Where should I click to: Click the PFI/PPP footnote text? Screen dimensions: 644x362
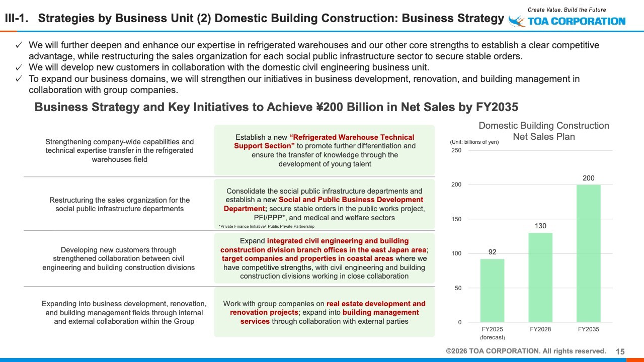[267, 227]
